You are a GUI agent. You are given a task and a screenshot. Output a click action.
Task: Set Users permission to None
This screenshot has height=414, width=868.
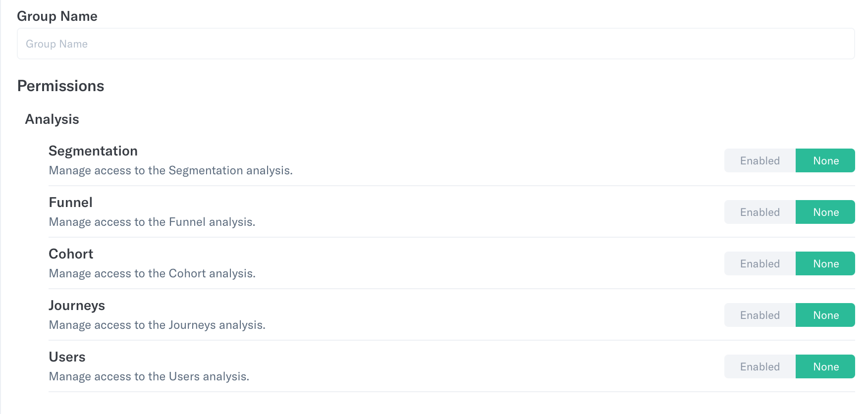(x=825, y=366)
